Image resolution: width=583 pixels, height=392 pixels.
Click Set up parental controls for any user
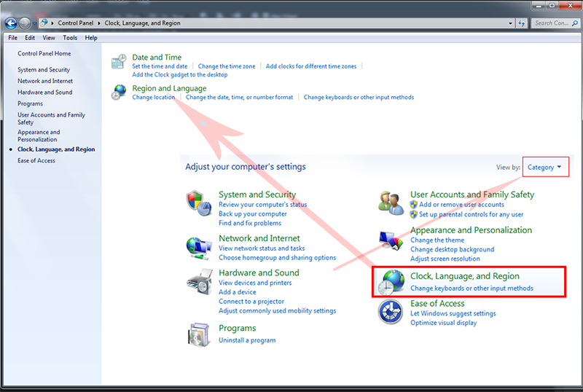471,215
